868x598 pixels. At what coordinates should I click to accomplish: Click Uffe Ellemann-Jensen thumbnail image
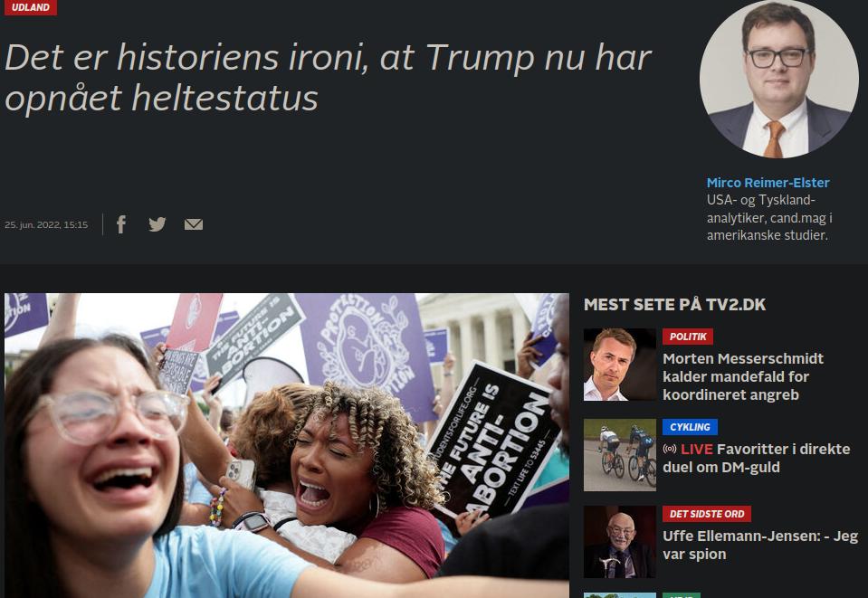click(x=619, y=542)
